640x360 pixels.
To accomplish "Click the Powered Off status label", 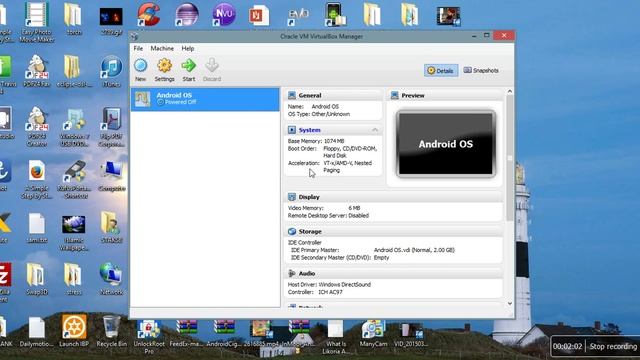I will 180,102.
